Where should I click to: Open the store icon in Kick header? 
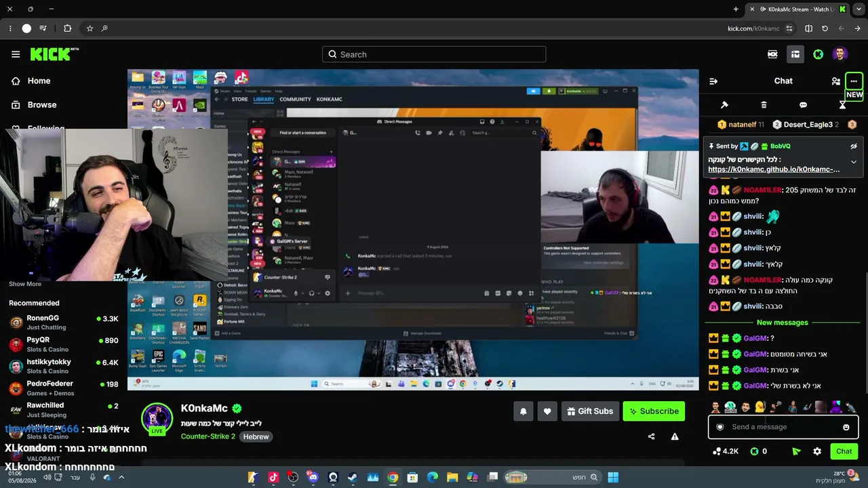(795, 54)
